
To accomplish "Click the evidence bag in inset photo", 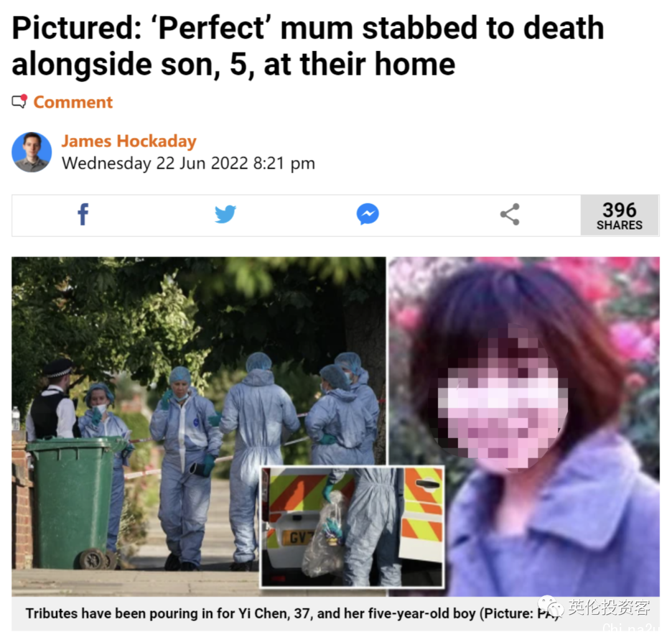I will (324, 536).
